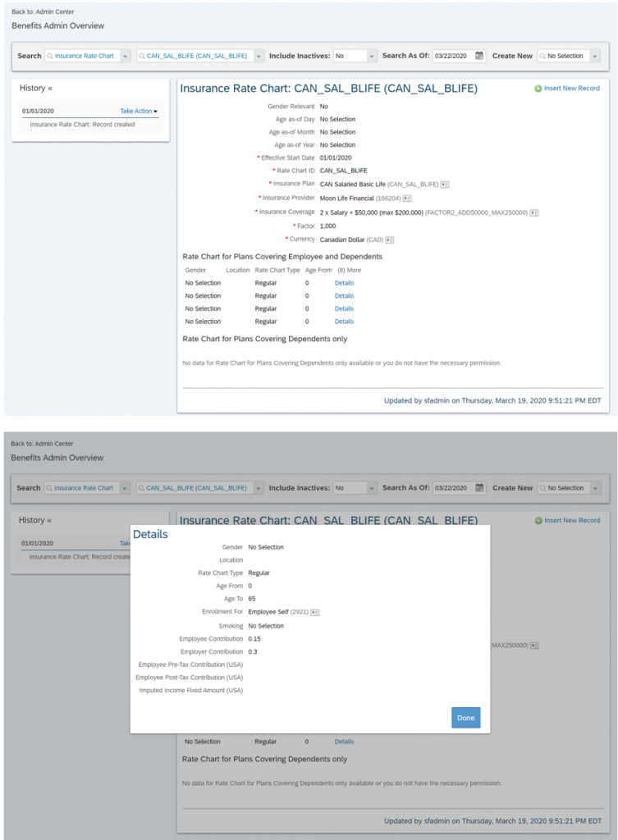Click Age To value 65 in the Details dialog
The width and height of the screenshot is (618, 840).
252,599
